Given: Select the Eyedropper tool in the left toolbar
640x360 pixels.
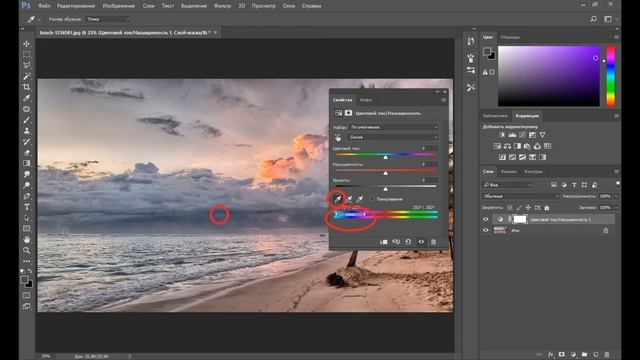Looking at the screenshot, I should pos(27,98).
